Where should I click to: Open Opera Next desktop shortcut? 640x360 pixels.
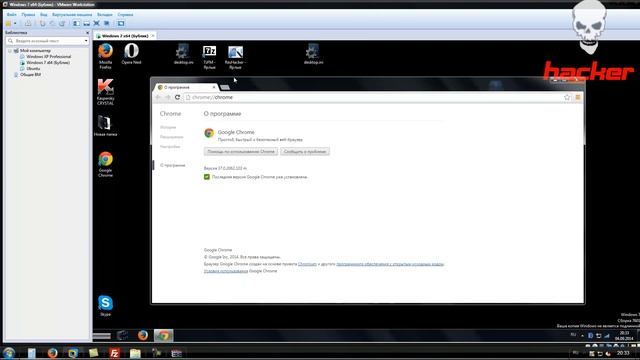click(131, 53)
